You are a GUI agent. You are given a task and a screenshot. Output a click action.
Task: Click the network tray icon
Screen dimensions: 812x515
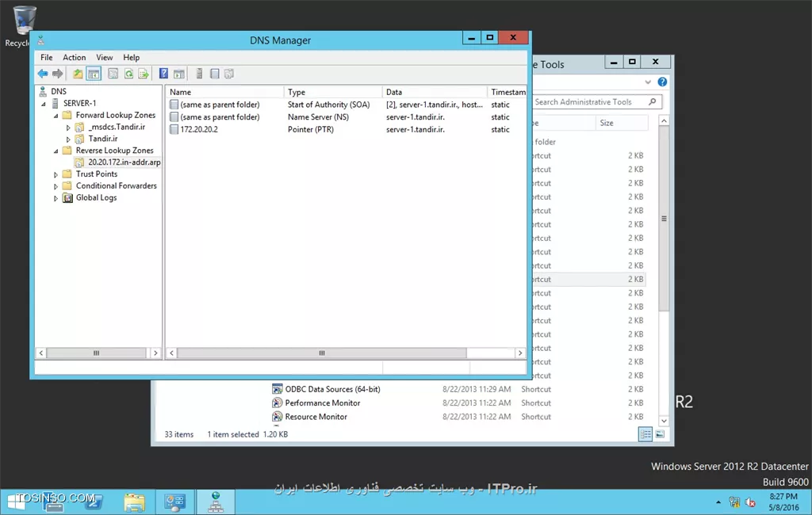(x=734, y=502)
